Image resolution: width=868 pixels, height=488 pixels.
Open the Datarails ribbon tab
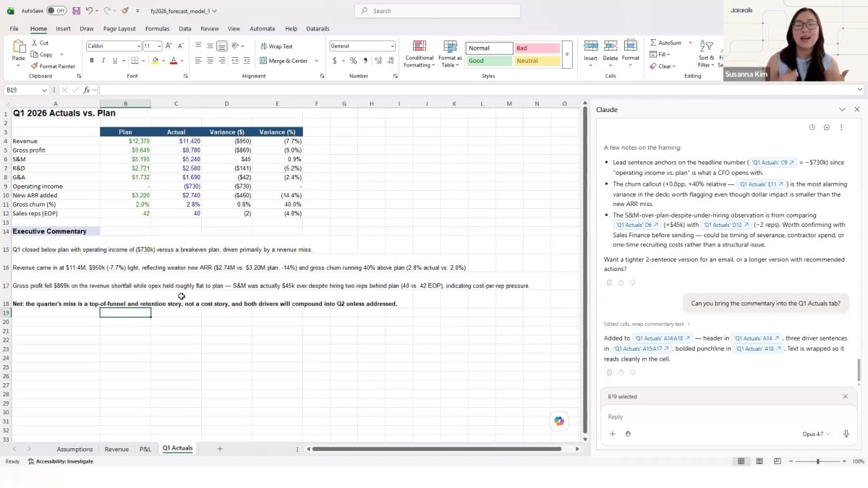(x=318, y=29)
